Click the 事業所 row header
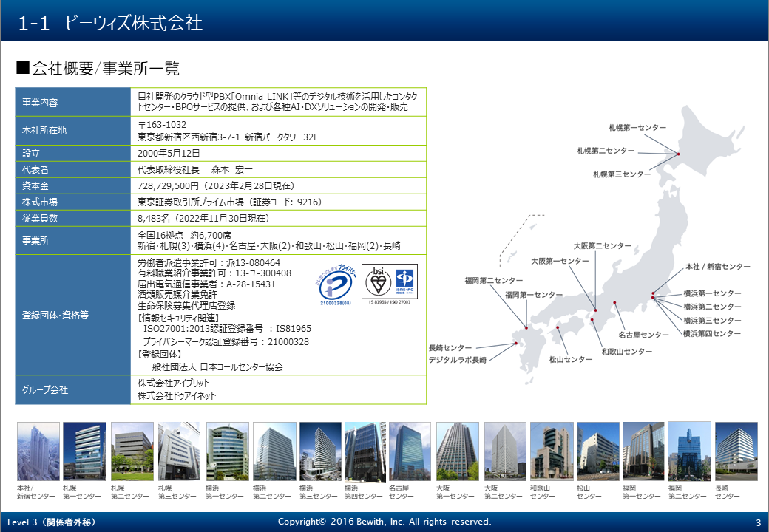The width and height of the screenshot is (769, 532). [x=73, y=241]
